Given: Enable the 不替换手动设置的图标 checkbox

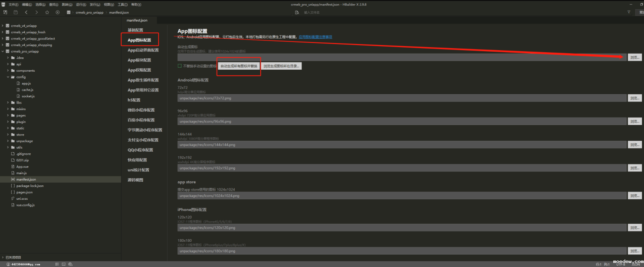Looking at the screenshot, I should (x=179, y=66).
